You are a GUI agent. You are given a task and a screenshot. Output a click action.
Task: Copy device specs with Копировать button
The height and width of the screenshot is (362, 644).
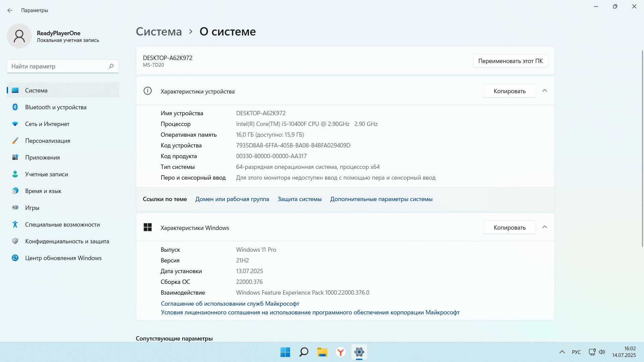(x=509, y=91)
